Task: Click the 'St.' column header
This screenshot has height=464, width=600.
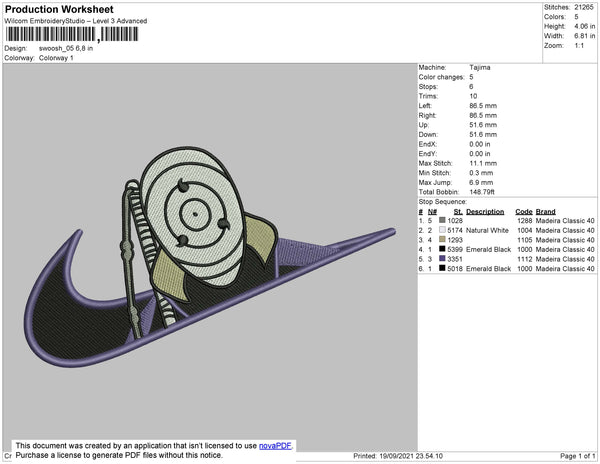Action: pyautogui.click(x=458, y=212)
